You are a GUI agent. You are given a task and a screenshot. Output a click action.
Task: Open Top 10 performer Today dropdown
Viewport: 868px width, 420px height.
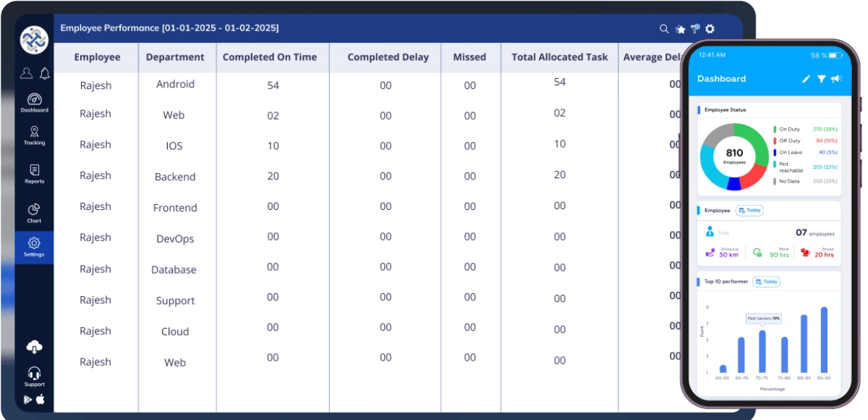coord(767,282)
